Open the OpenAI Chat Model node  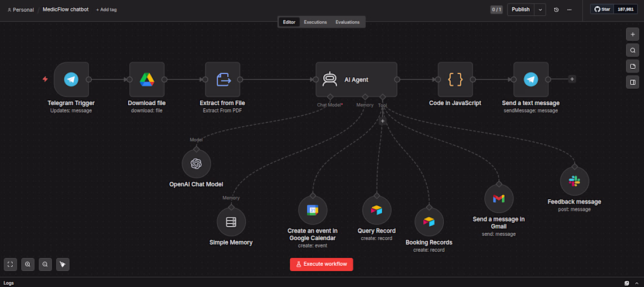(196, 164)
